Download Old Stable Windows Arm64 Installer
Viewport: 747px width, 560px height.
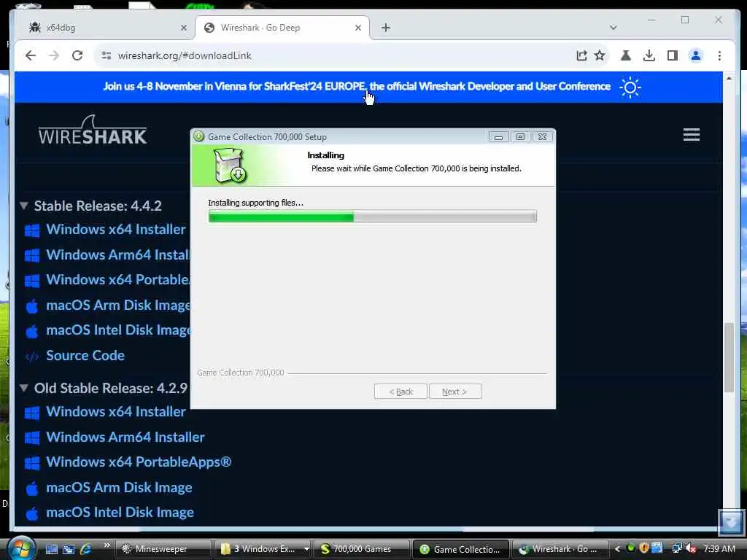pos(125,437)
